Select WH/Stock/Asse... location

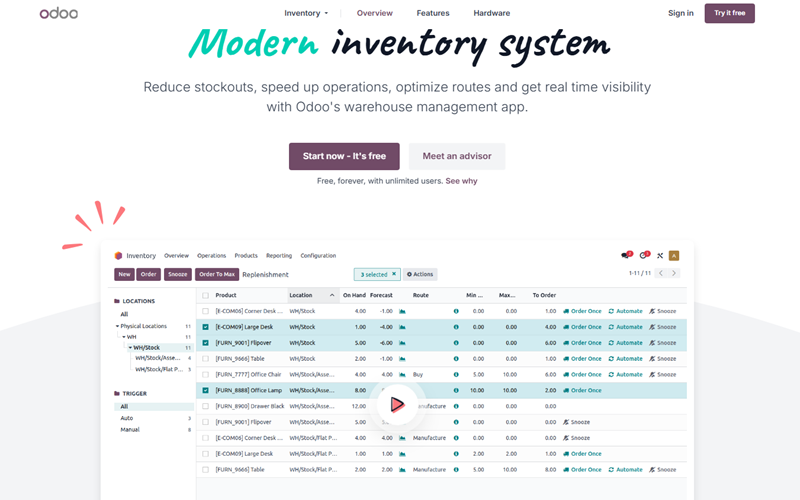coord(158,358)
